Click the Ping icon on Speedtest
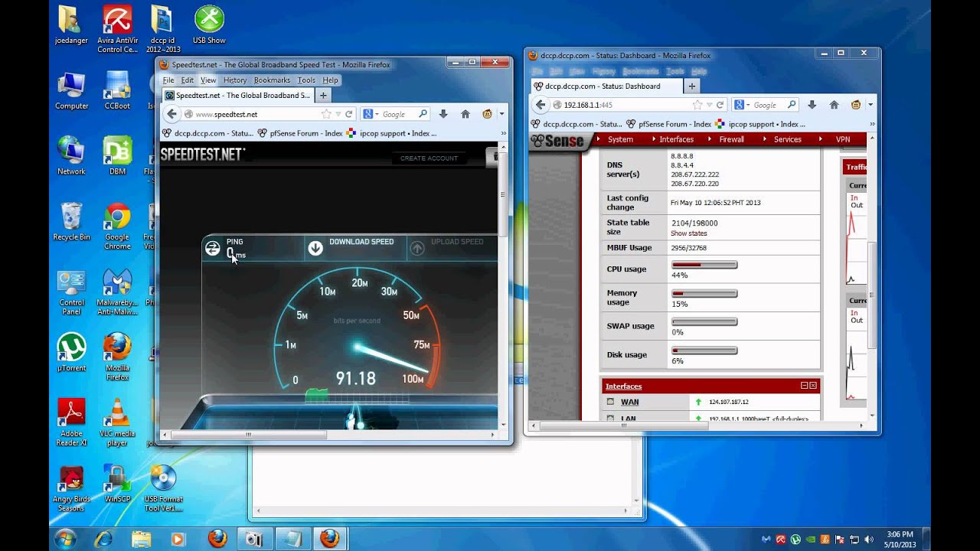This screenshot has height=551, width=980. point(212,248)
